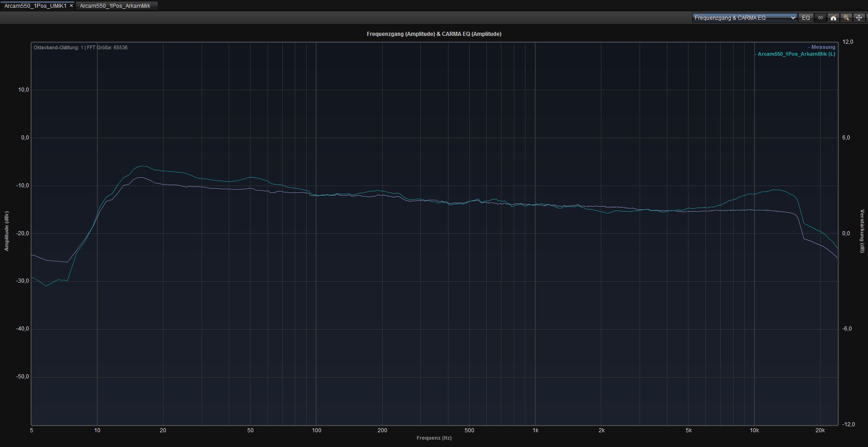Open the Frequenzgang & CARMA EQ dropdown
The width and height of the screenshot is (868, 447).
pos(745,18)
